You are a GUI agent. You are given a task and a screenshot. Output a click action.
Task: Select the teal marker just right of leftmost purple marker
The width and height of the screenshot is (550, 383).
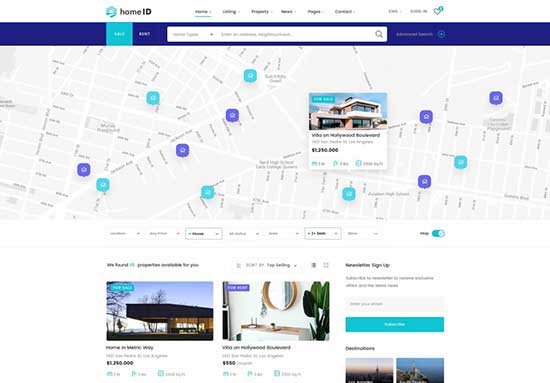[103, 184]
